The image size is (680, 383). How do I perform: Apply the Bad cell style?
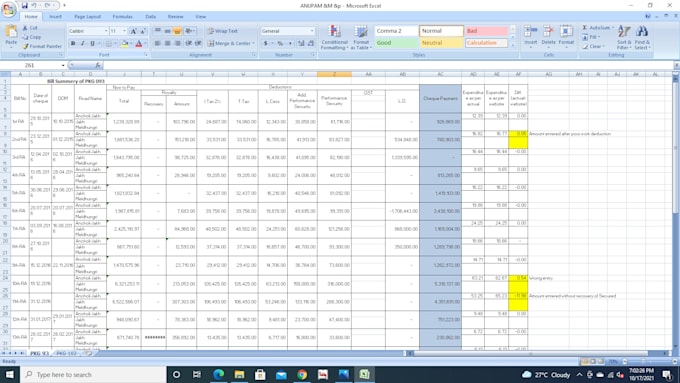pos(487,31)
